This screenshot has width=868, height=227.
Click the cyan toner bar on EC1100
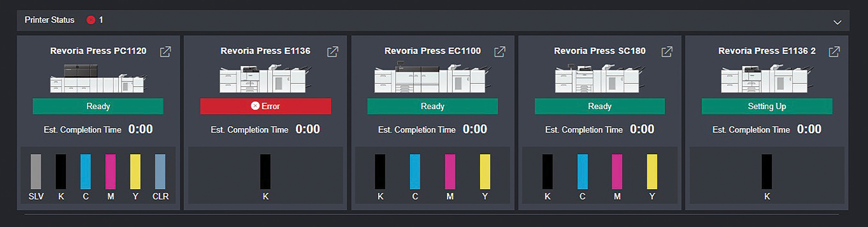pyautogui.click(x=415, y=171)
